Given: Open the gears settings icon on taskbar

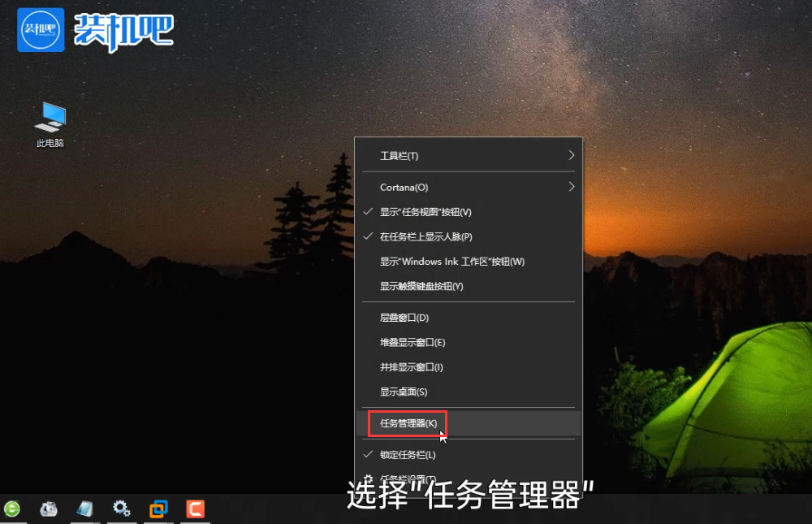Looking at the screenshot, I should pos(122,509).
